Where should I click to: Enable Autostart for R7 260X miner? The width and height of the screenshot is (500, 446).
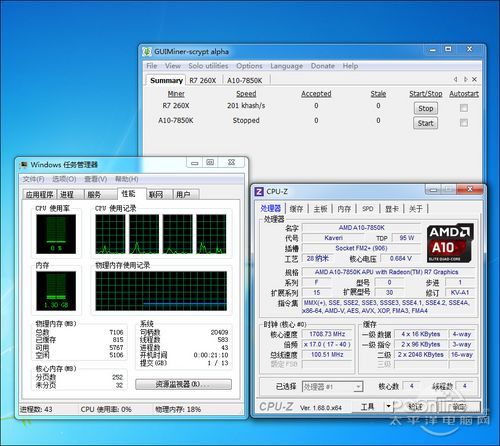[x=464, y=108]
